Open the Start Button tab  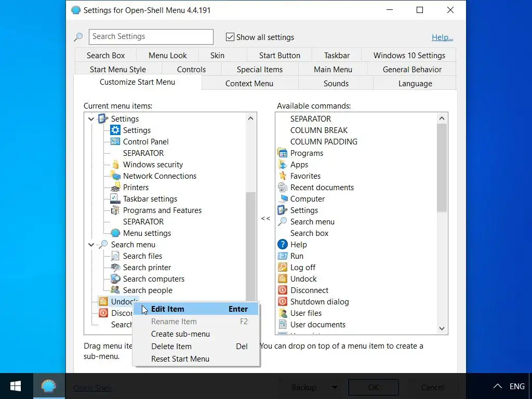(x=280, y=55)
